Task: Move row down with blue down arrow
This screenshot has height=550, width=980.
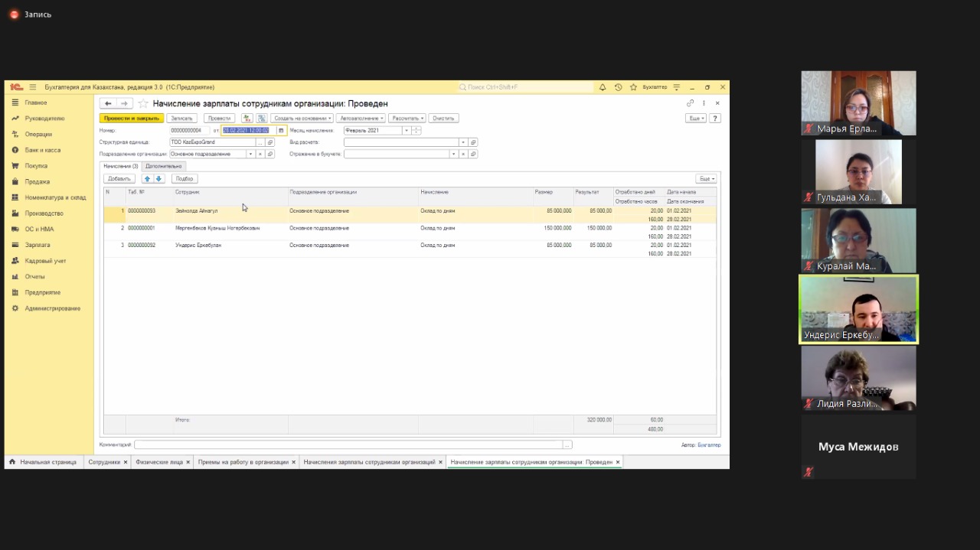Action: (159, 178)
